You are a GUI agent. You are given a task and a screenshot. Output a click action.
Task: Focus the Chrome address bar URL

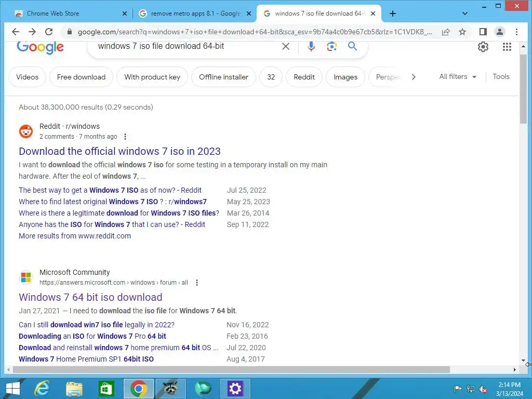(x=255, y=32)
